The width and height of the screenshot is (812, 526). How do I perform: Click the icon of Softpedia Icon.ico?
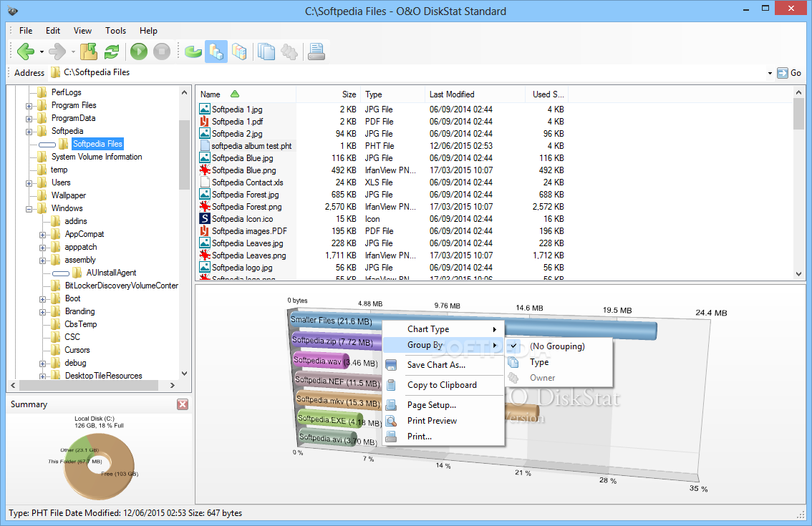click(x=205, y=218)
